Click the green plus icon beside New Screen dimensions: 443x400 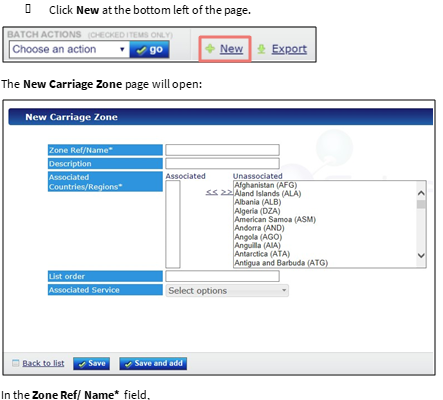210,49
